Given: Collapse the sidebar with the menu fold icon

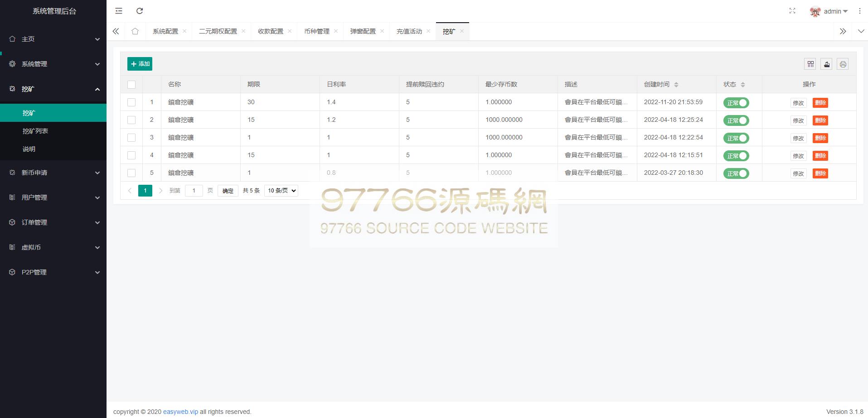Looking at the screenshot, I should tap(119, 11).
